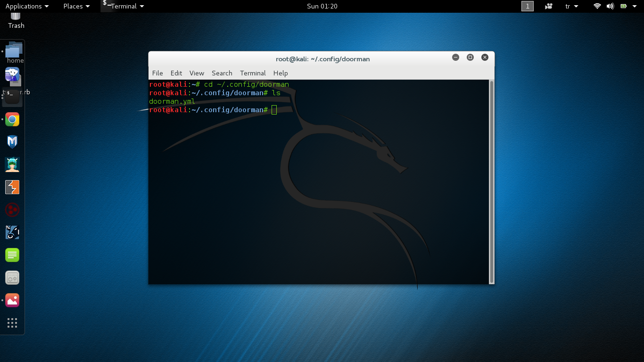Open Google Chrome from the dock
The width and height of the screenshot is (644, 362).
pos(12,119)
